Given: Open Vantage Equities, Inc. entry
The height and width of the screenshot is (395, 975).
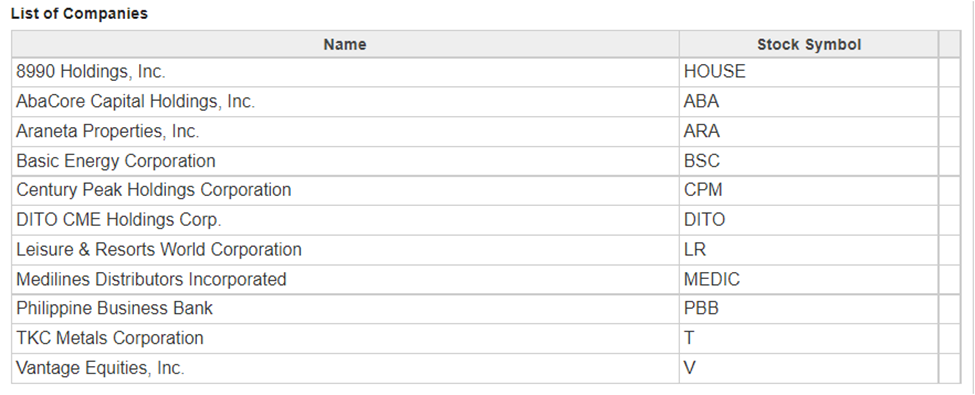Looking at the screenshot, I should point(100,368).
